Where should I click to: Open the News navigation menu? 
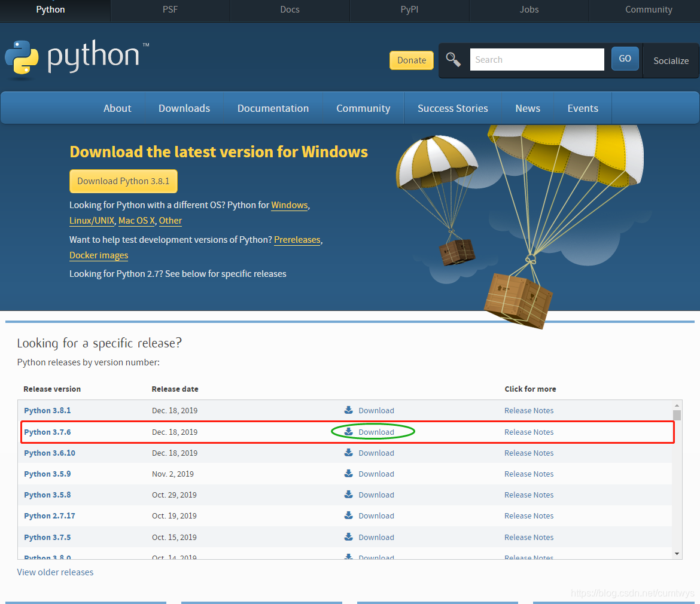point(528,108)
